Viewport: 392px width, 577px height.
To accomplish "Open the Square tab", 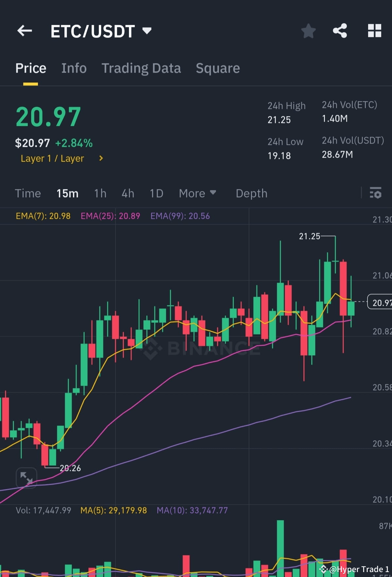I will (218, 68).
